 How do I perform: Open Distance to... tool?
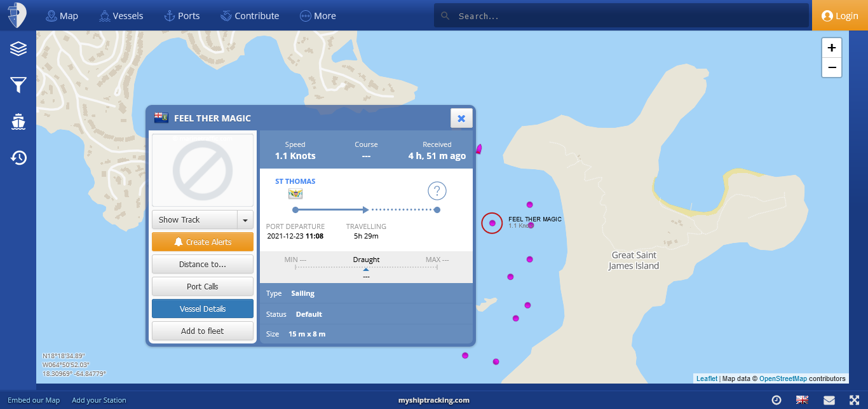pyautogui.click(x=203, y=264)
